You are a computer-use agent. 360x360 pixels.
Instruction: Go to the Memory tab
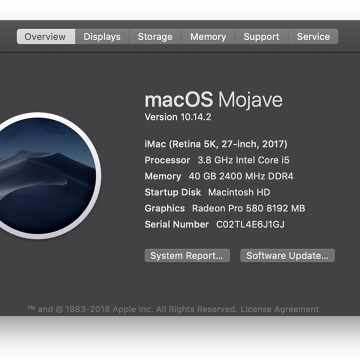pos(208,37)
